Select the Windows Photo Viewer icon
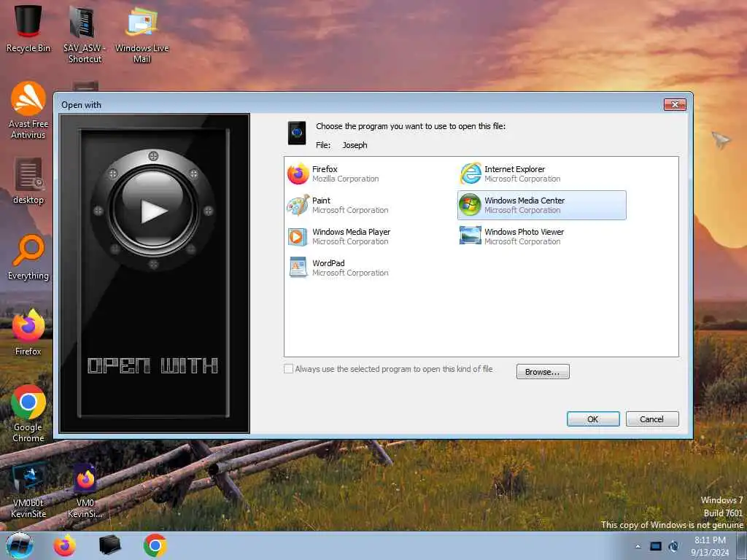 coord(471,236)
